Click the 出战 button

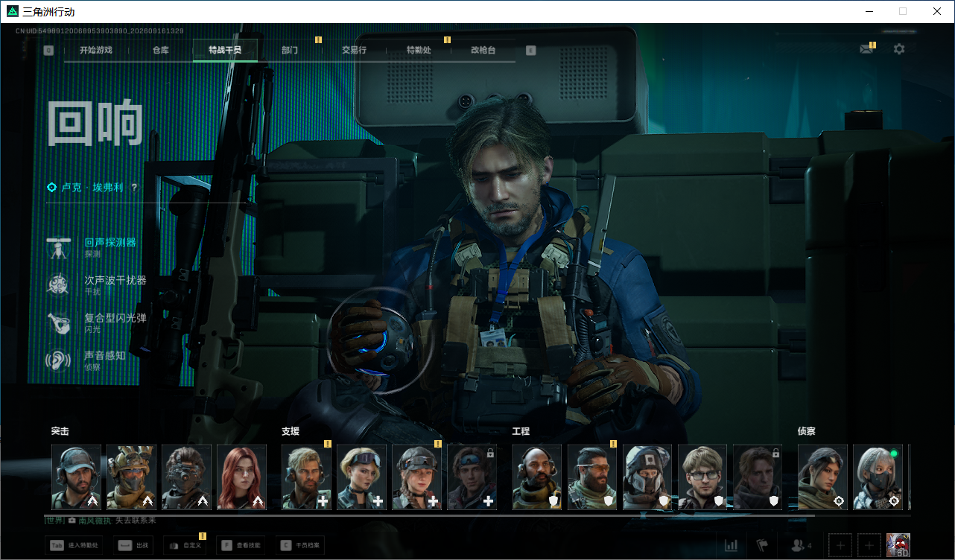(x=133, y=545)
